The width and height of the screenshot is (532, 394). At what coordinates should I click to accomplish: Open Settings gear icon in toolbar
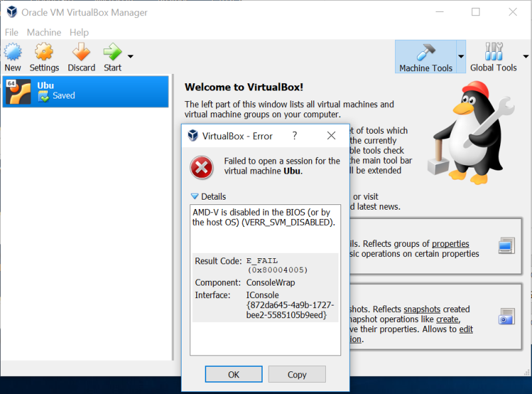(x=44, y=52)
